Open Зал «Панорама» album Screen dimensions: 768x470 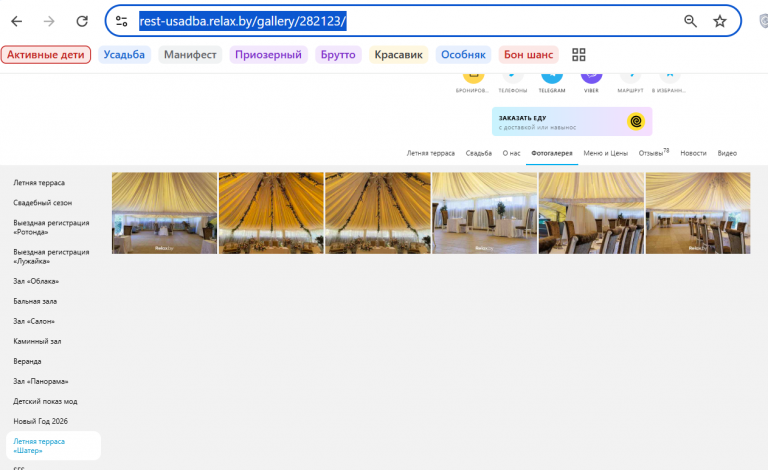41,381
